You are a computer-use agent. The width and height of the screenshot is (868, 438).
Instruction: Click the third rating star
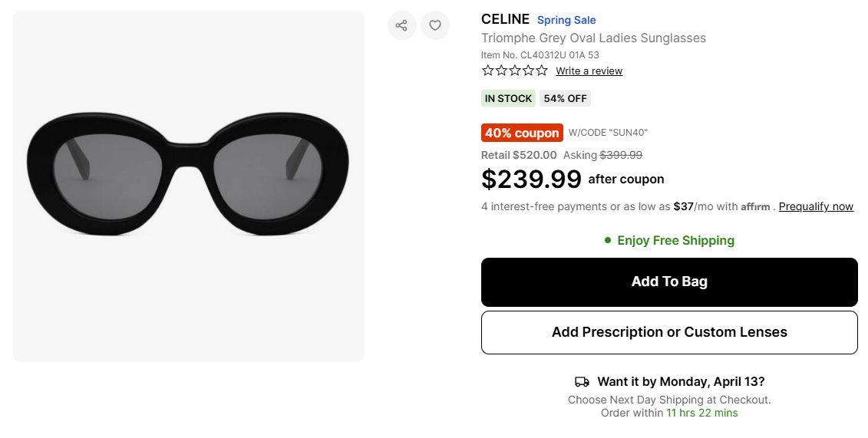pyautogui.click(x=515, y=71)
